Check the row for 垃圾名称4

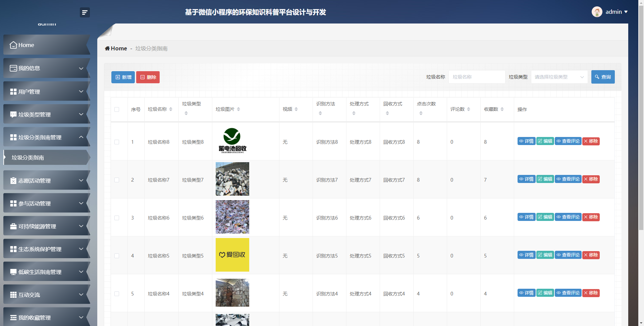click(x=117, y=294)
